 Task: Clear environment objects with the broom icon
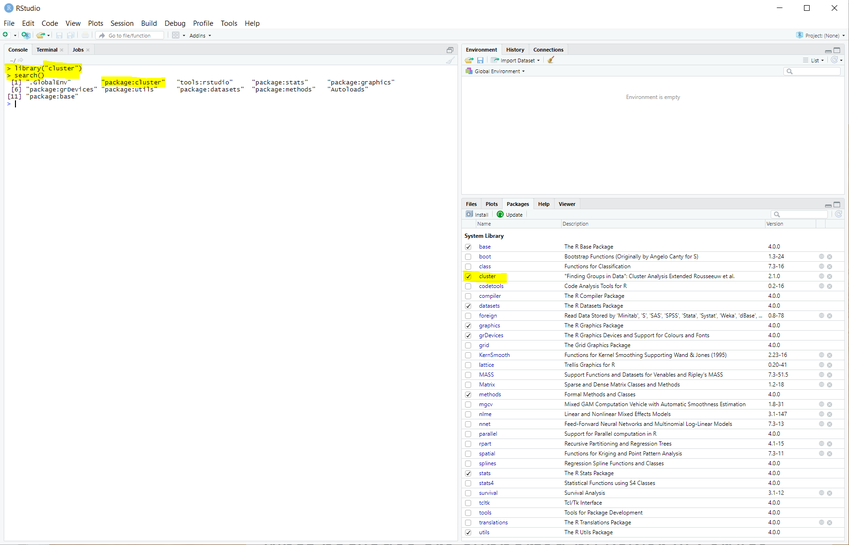pos(551,60)
